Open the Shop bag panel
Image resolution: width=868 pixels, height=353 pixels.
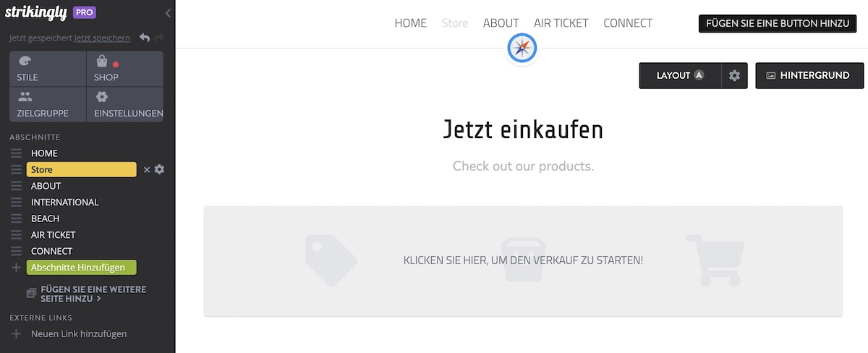[124, 69]
